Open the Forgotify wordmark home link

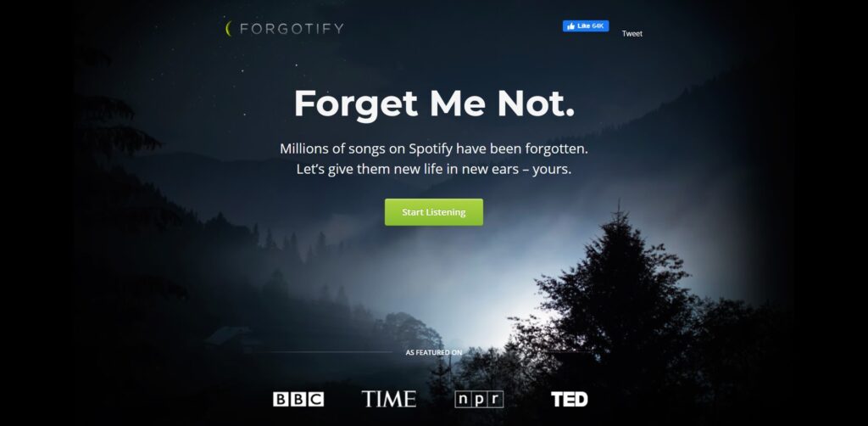point(292,29)
